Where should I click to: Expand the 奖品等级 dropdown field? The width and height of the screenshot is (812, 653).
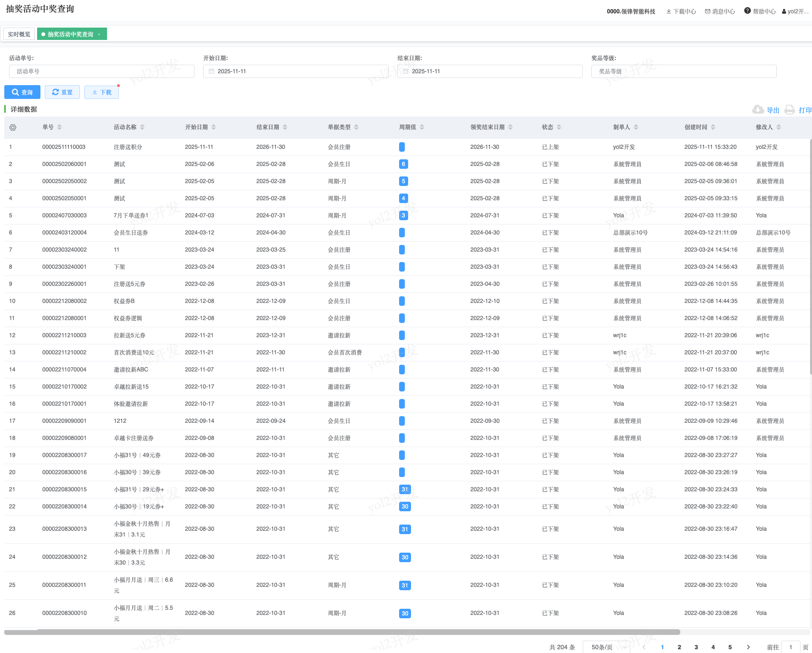[684, 71]
